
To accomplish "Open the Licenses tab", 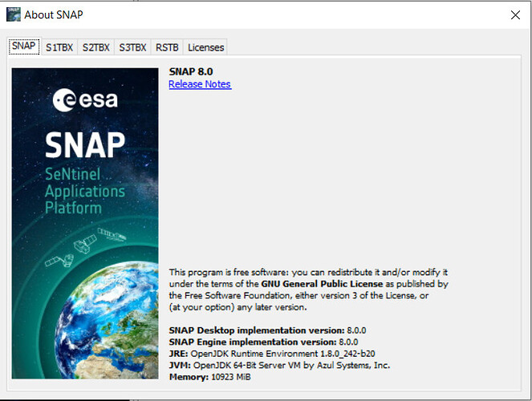I will pos(205,47).
